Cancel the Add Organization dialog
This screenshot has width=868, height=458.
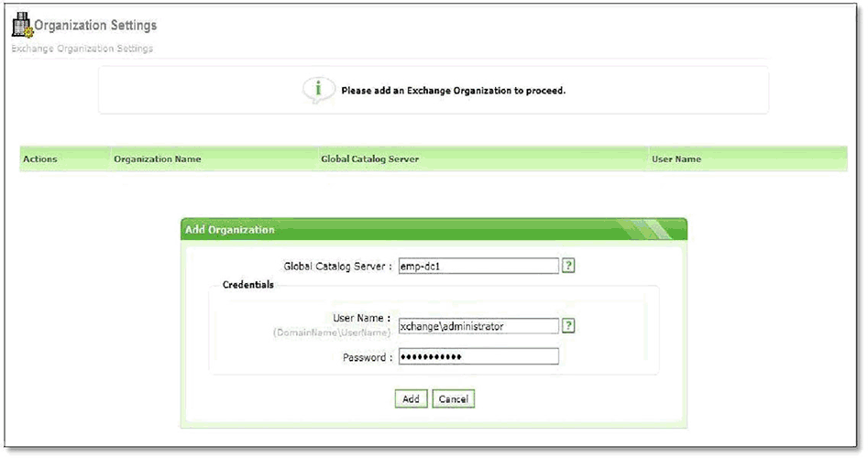454,399
